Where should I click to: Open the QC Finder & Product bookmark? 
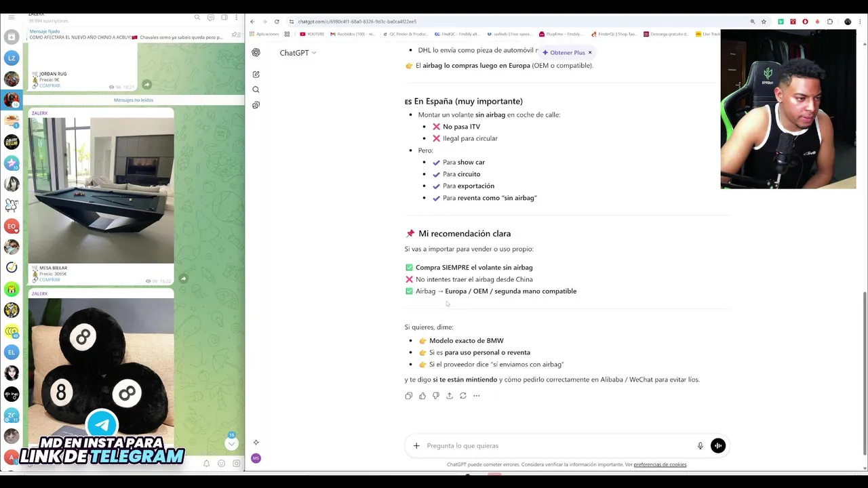click(x=405, y=34)
